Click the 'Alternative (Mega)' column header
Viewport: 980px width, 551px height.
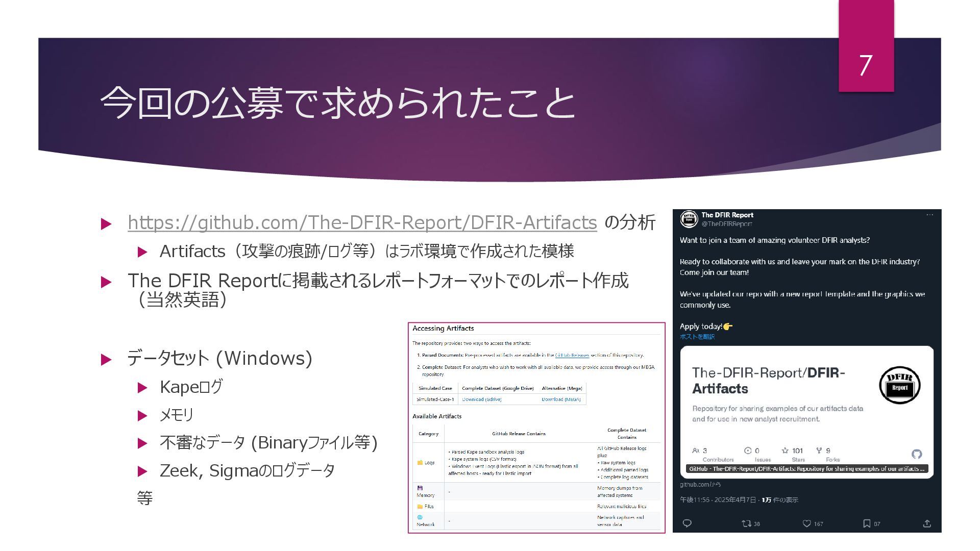click(x=562, y=388)
